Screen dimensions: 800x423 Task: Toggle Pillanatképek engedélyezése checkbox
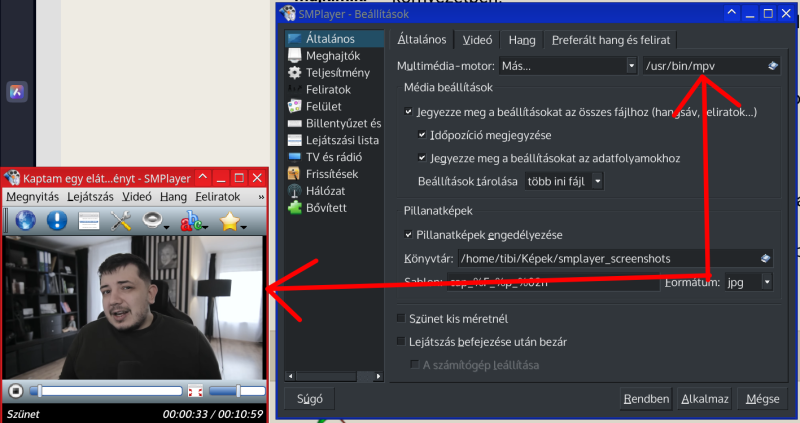pyautogui.click(x=408, y=235)
